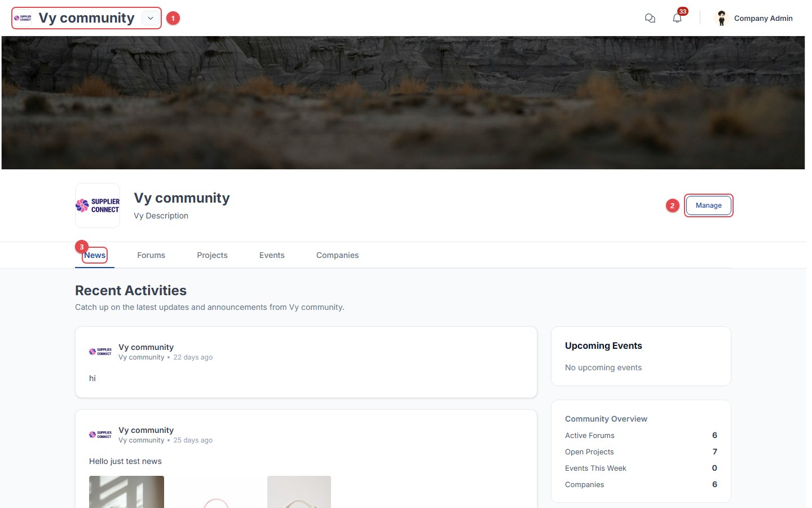
Task: Click the 'hi' post text
Action: point(92,378)
